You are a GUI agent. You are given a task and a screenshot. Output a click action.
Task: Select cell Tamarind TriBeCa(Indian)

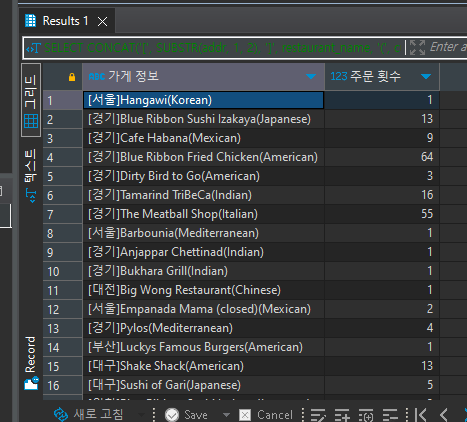tap(203, 195)
